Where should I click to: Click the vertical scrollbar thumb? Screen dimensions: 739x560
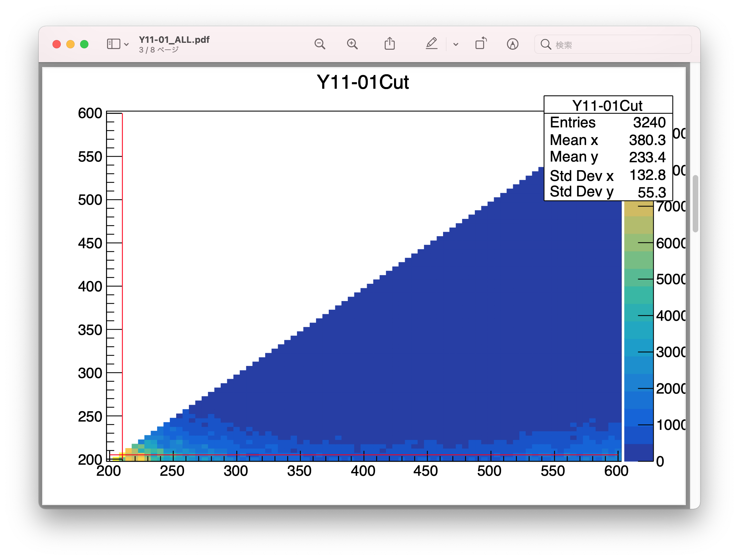coord(695,204)
